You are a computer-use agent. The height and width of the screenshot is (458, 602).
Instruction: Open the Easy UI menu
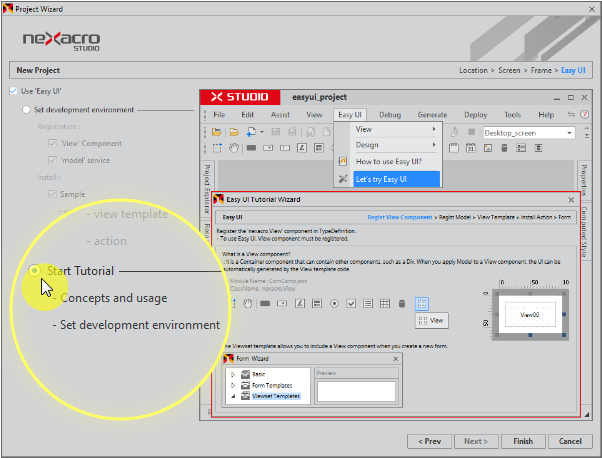pos(350,115)
